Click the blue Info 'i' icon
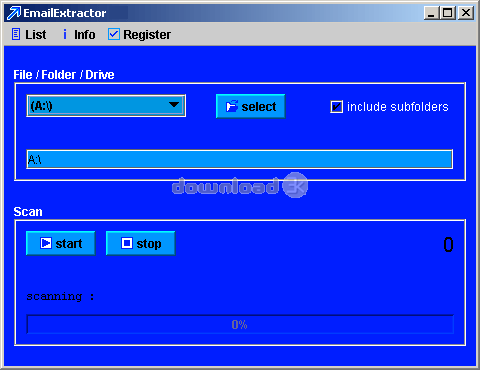 coord(65,34)
